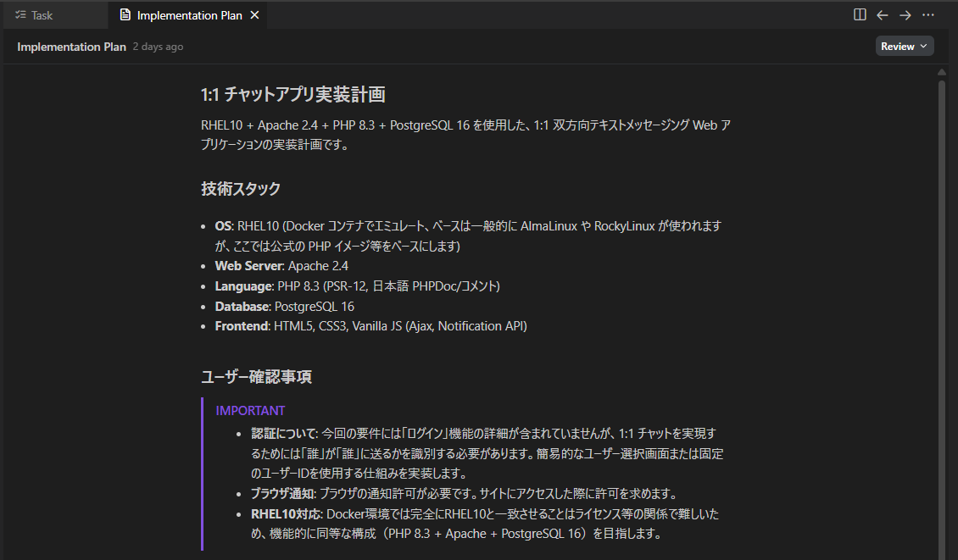Click the split editor icon
Viewport: 958px width, 560px height.
(x=860, y=14)
